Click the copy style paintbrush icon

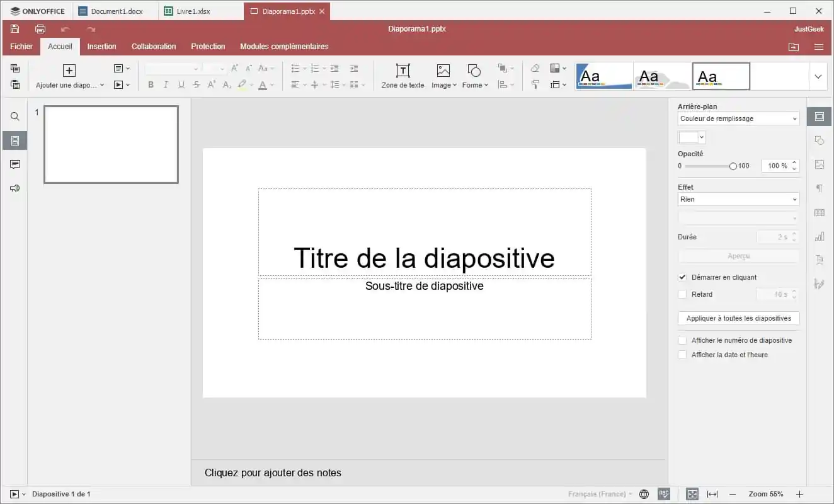coord(535,84)
